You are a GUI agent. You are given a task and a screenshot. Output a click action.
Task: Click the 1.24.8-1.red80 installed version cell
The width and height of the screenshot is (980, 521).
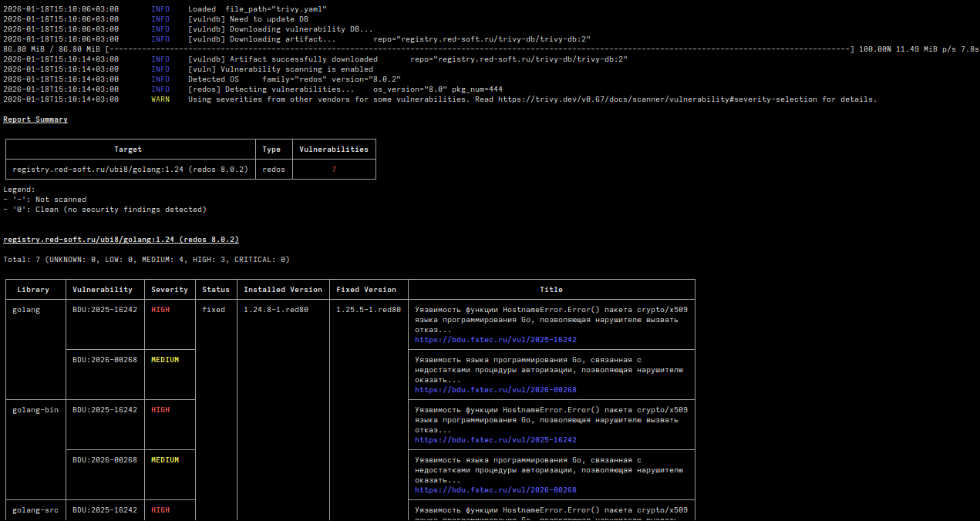pyautogui.click(x=276, y=310)
